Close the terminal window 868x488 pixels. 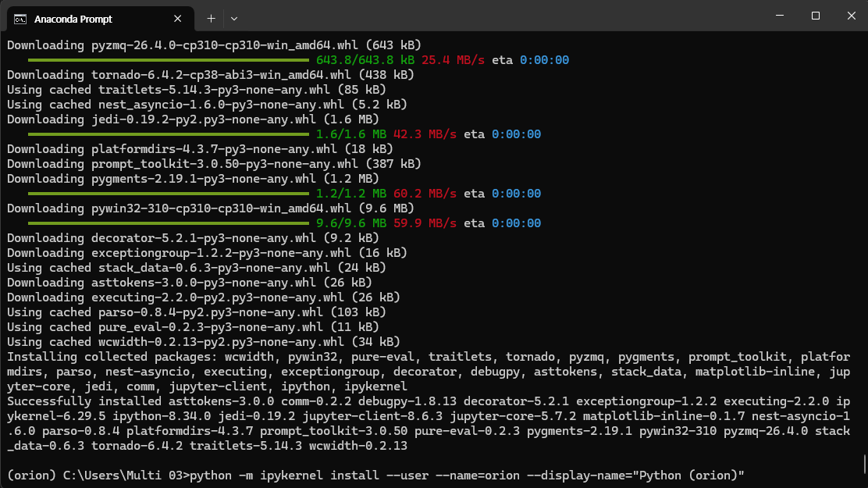coord(852,16)
